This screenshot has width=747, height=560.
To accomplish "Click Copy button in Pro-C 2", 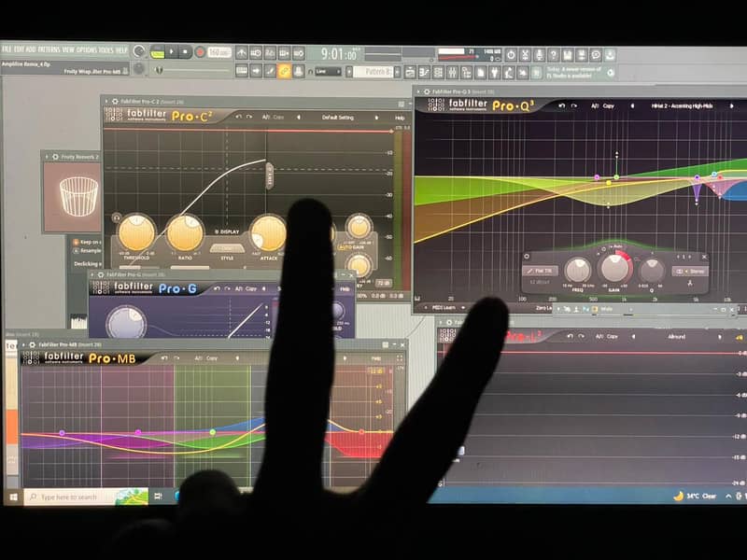I will pyautogui.click(x=278, y=117).
